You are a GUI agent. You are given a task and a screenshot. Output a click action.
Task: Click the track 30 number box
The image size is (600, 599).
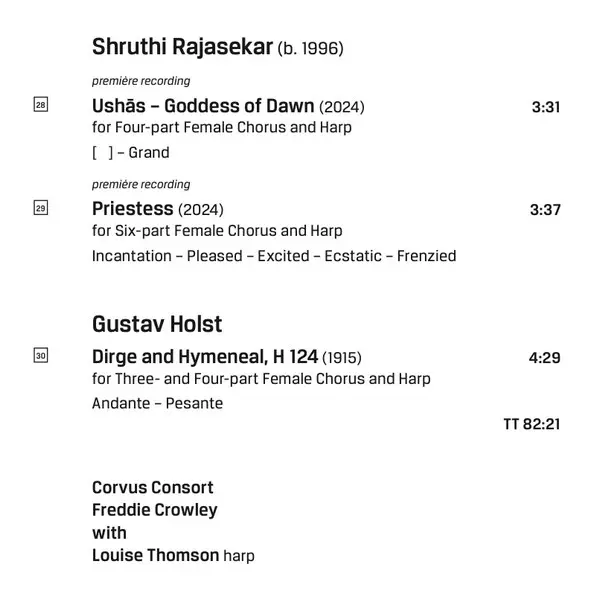click(x=40, y=356)
